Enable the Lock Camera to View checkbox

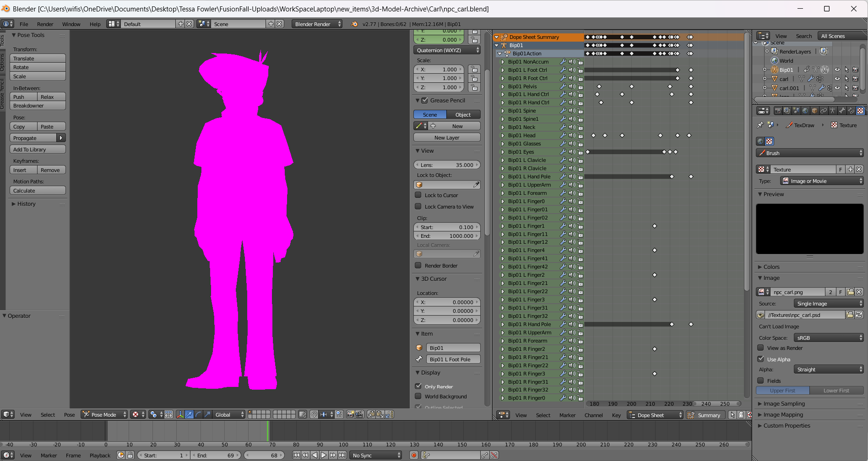(x=418, y=206)
